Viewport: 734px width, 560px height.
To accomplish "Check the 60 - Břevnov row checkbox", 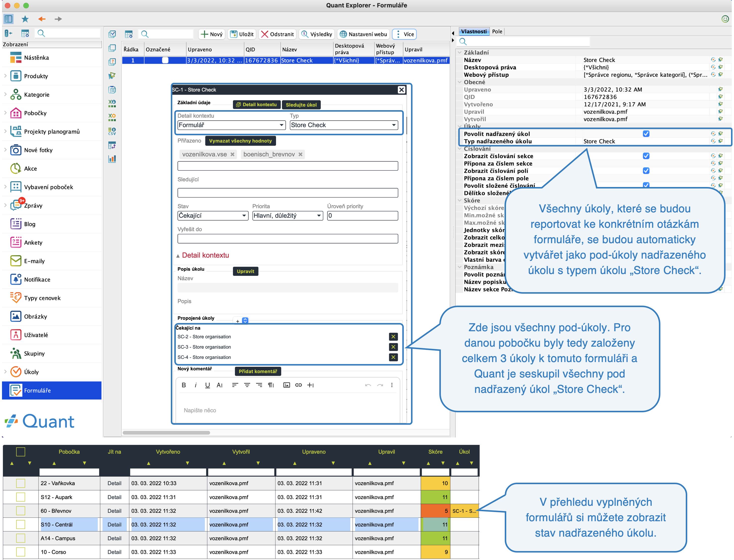I will 21,511.
